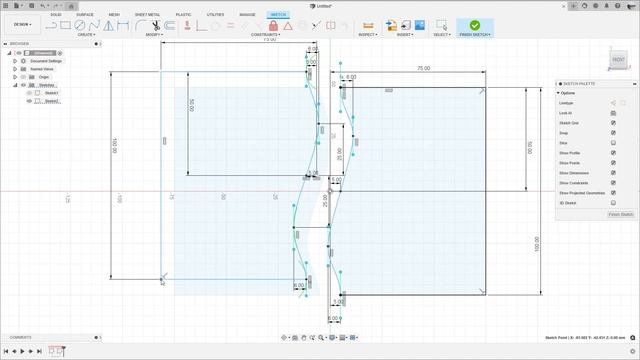640x360 pixels.
Task: Toggle the Sketch Grid checkbox
Action: click(613, 123)
